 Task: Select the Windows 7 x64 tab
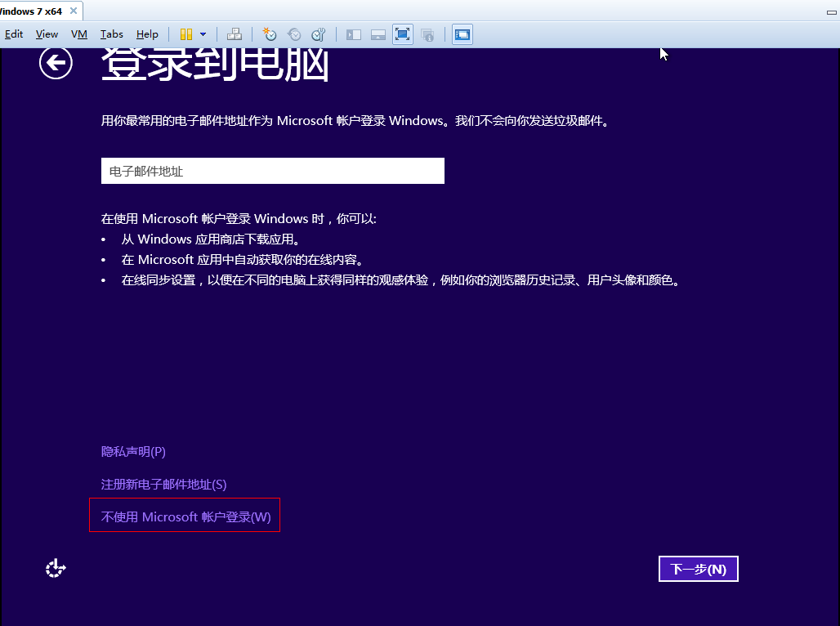pyautogui.click(x=32, y=11)
